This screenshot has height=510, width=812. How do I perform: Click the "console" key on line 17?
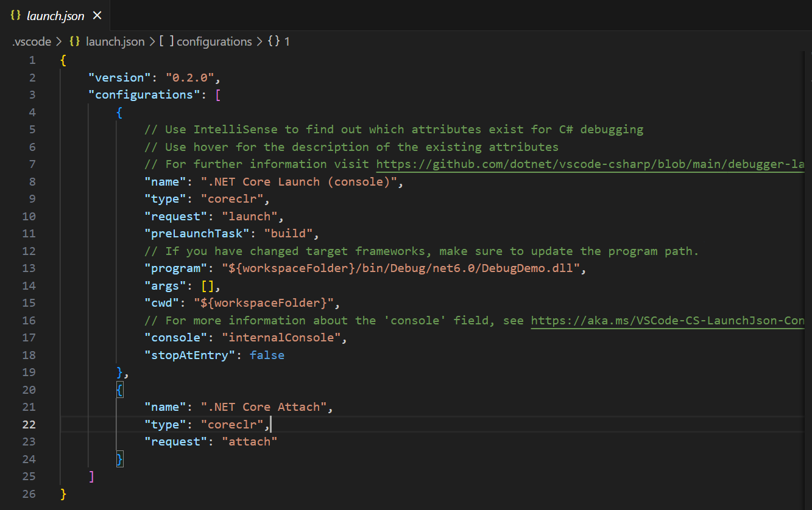coord(176,338)
